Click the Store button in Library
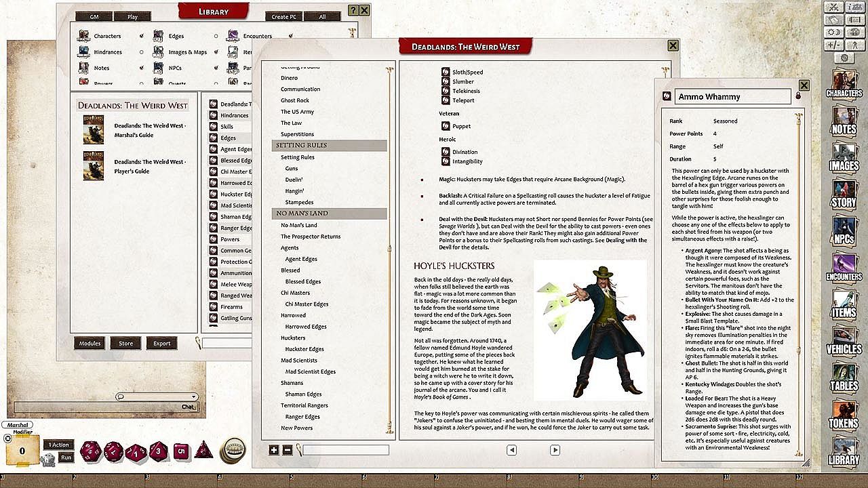The height and width of the screenshot is (488, 868). pyautogui.click(x=126, y=343)
